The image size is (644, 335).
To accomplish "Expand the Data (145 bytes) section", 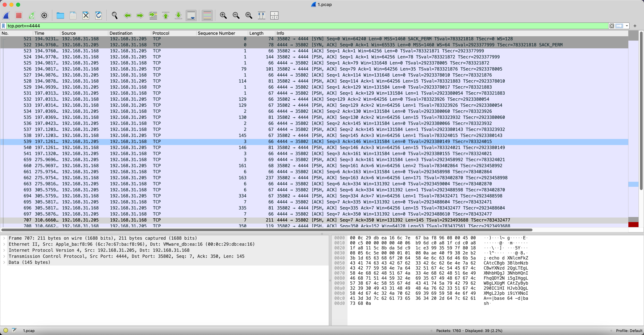I will click(4, 262).
